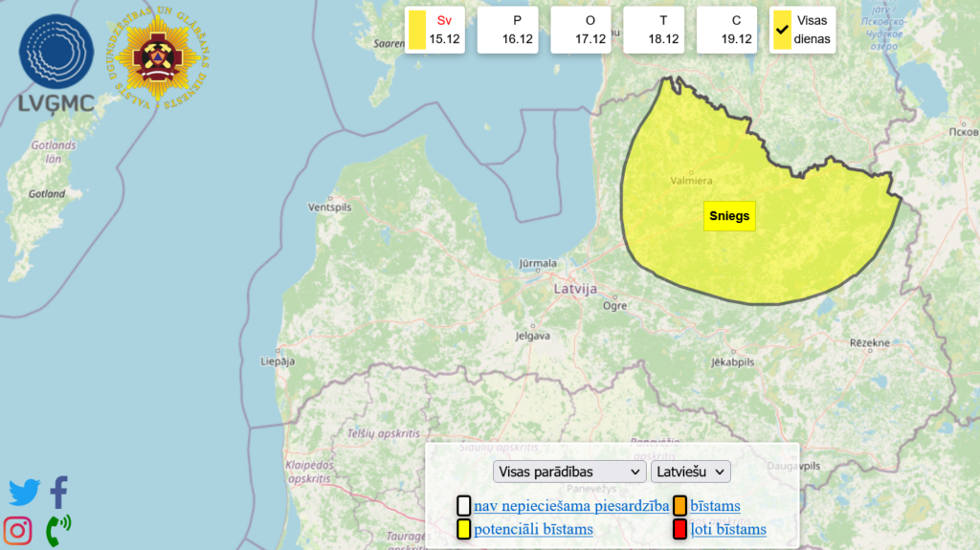Expand the Latviešu language dropdown
The image size is (980, 550).
click(690, 472)
